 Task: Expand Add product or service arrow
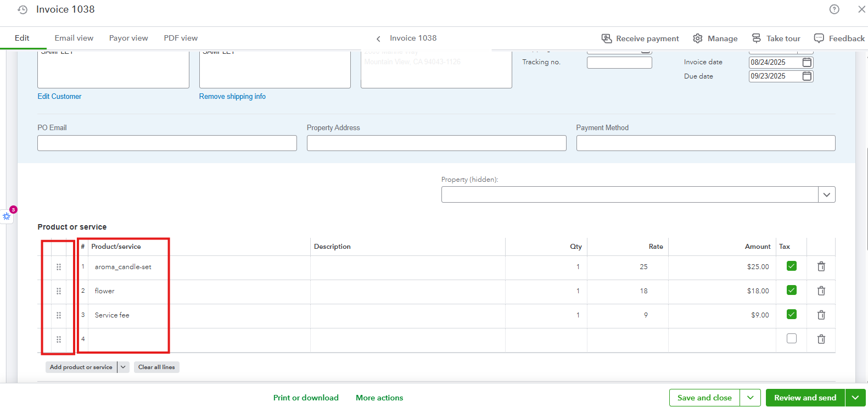point(124,367)
